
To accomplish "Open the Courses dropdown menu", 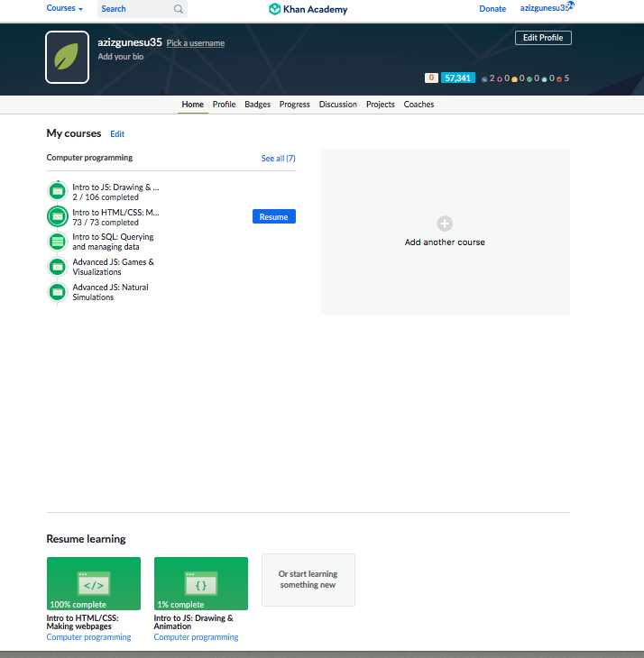I will pos(64,8).
